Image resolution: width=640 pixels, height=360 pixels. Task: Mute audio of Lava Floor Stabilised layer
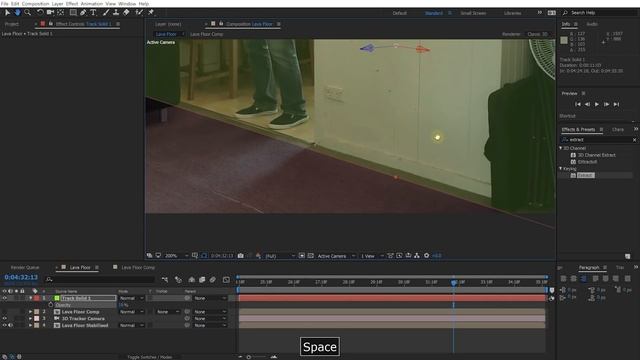(11, 325)
